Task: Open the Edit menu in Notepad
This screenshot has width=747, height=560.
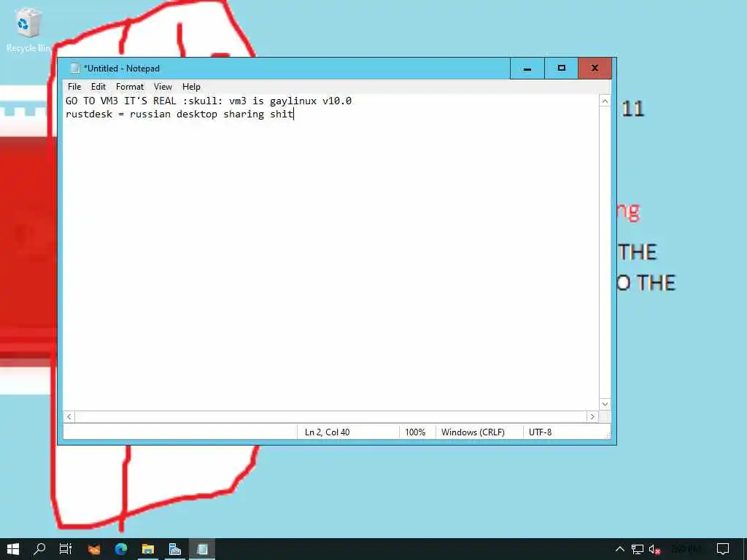Action: coord(98,87)
